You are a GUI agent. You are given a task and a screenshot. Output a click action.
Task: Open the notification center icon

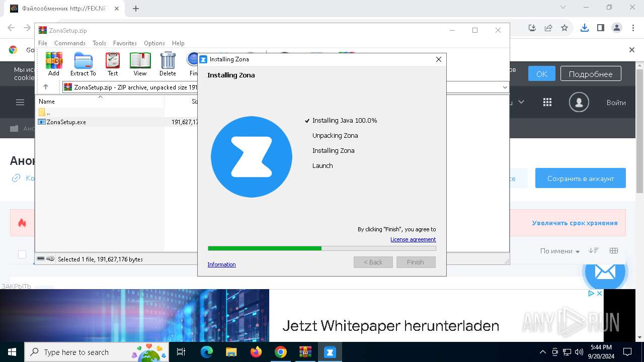pos(627,352)
